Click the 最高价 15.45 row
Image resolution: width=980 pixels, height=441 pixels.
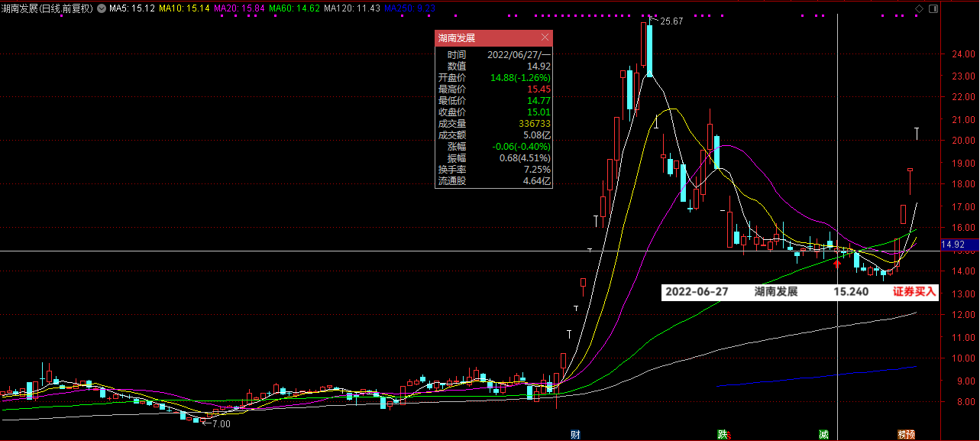[x=493, y=89]
